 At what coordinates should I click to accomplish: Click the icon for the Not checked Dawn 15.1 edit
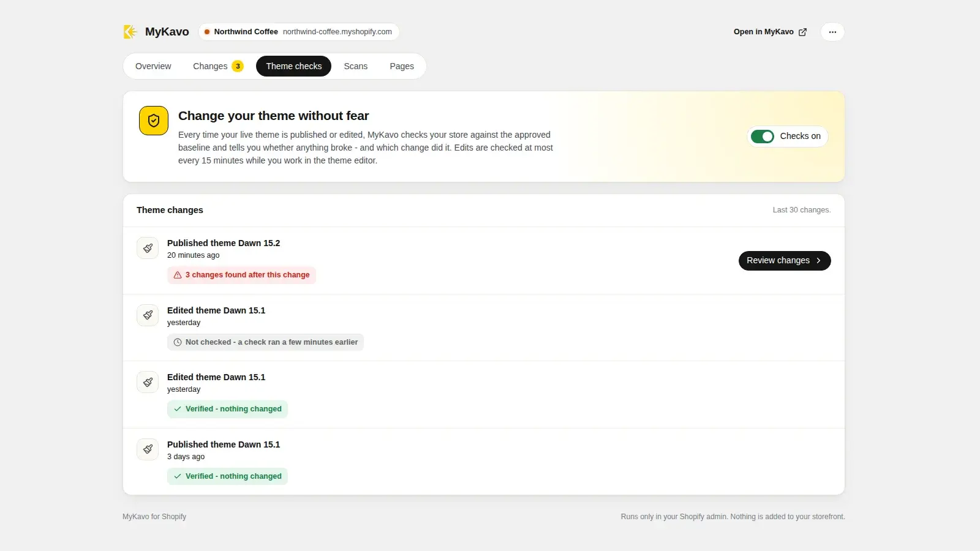(x=148, y=315)
